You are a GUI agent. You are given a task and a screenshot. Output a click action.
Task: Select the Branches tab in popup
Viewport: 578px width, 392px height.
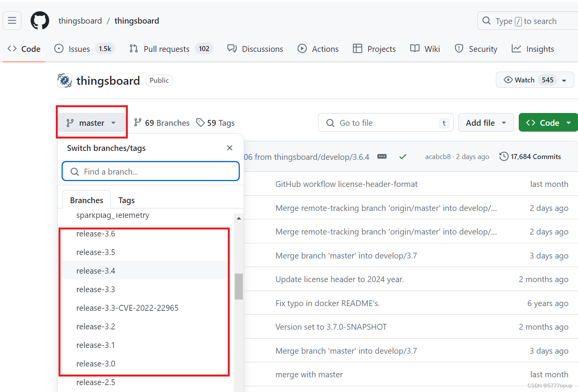click(87, 200)
